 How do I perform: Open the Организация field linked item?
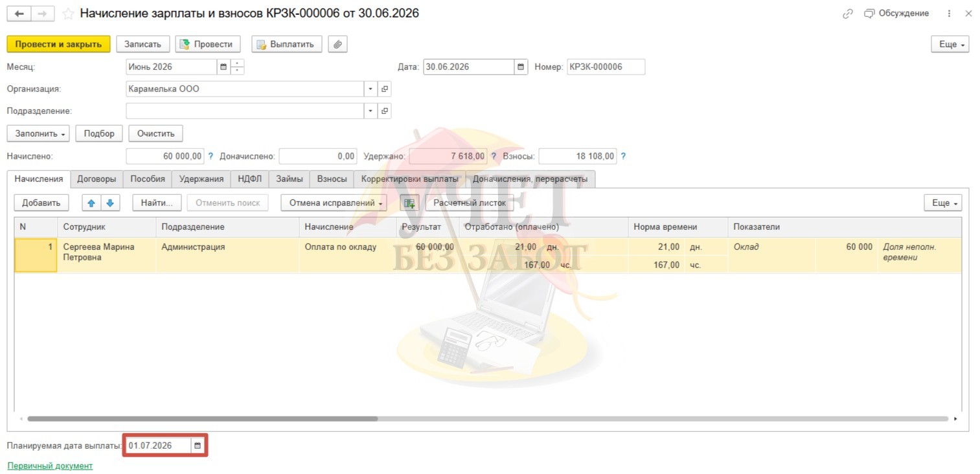pos(385,89)
